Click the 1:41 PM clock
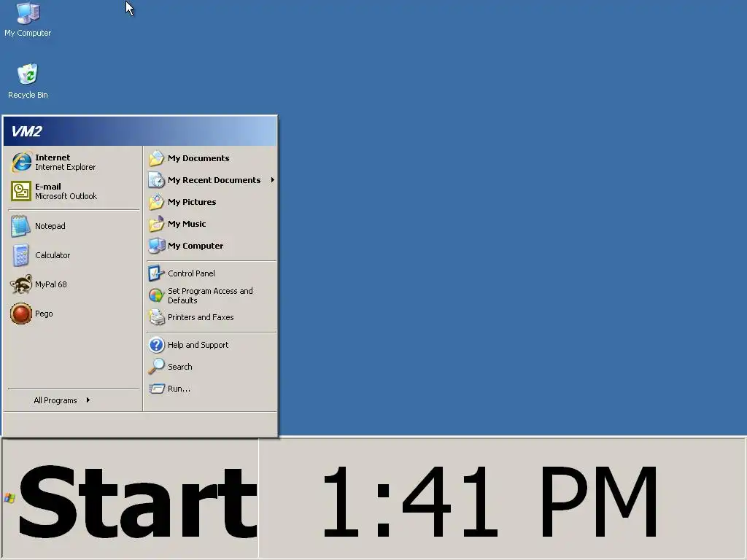The height and width of the screenshot is (560, 747). (491, 502)
